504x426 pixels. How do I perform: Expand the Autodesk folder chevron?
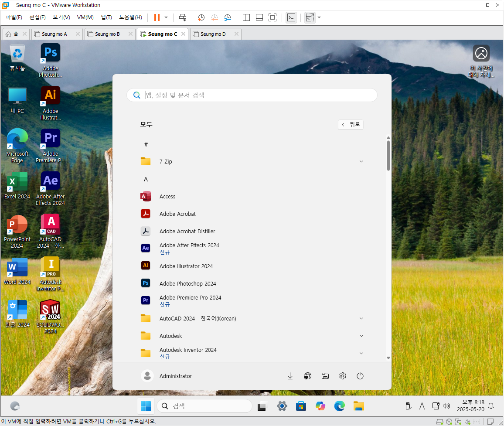[x=361, y=336]
